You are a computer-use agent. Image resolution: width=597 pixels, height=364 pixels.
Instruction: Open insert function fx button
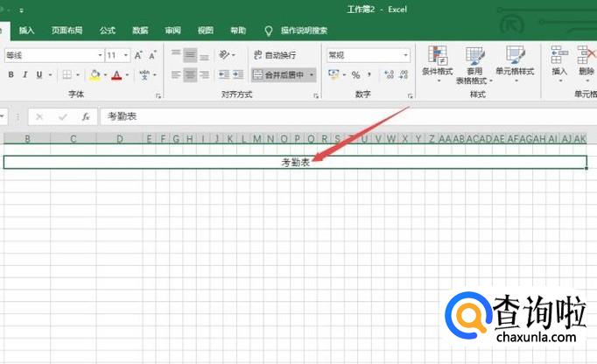86,117
